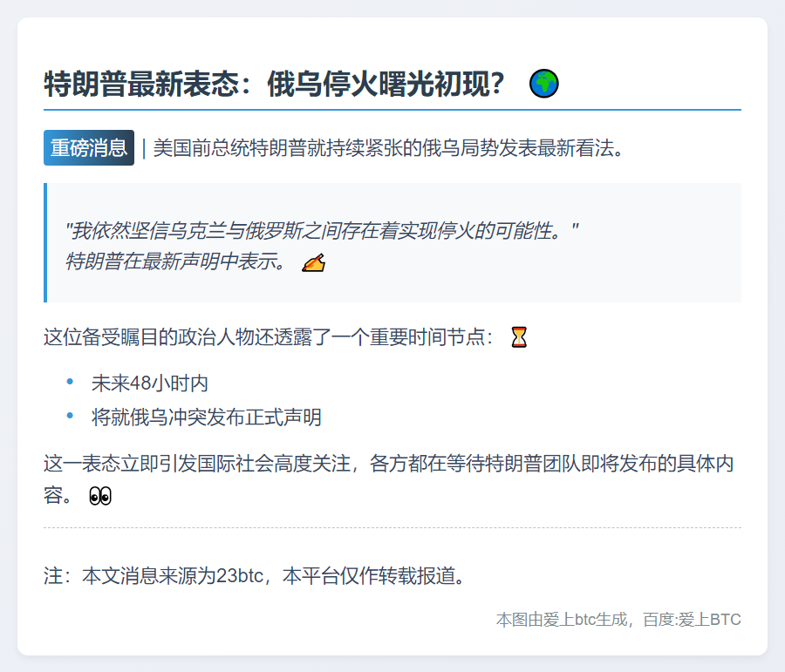Image resolution: width=785 pixels, height=672 pixels.
Task: Click the paragraph starting 这一表态立即引发
Action: pyautogui.click(x=388, y=464)
